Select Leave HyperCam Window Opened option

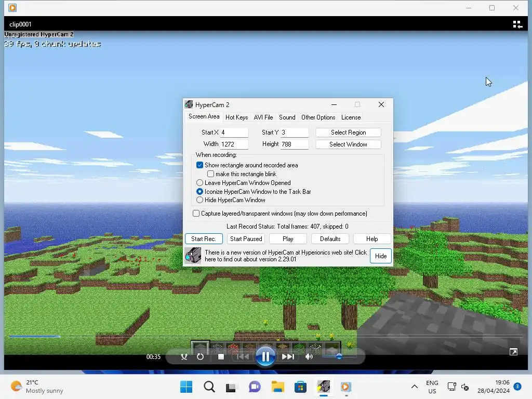[x=199, y=183]
